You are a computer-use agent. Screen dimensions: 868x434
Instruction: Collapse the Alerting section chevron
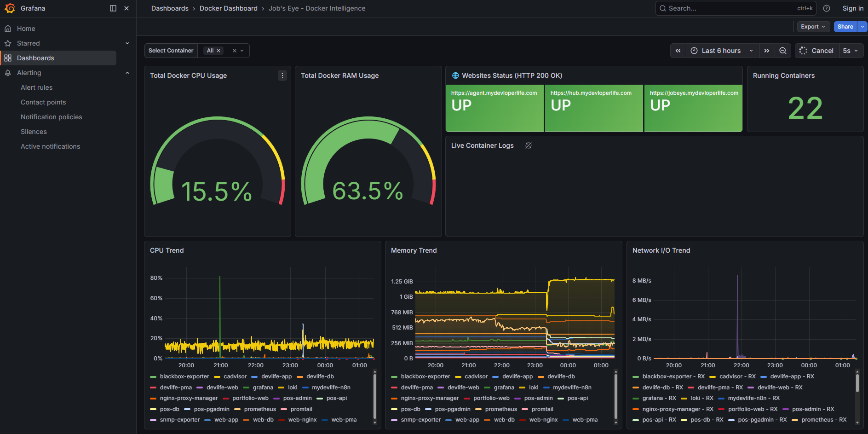127,73
